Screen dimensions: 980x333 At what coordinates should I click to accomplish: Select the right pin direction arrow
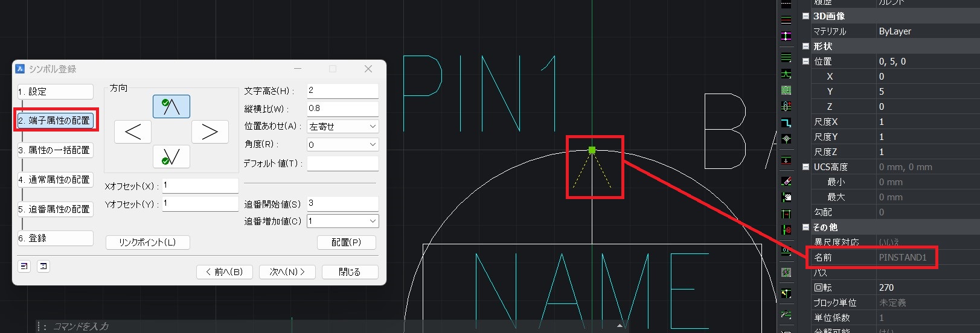(210, 132)
